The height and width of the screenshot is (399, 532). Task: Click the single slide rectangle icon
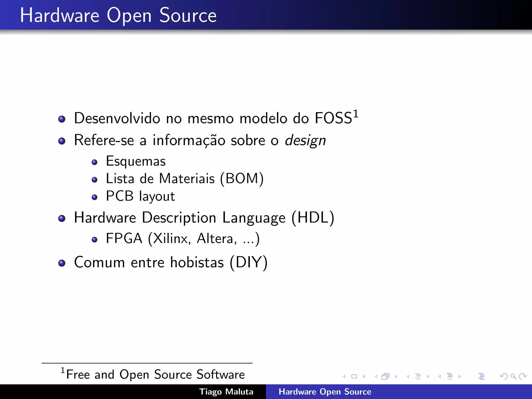[354, 376]
